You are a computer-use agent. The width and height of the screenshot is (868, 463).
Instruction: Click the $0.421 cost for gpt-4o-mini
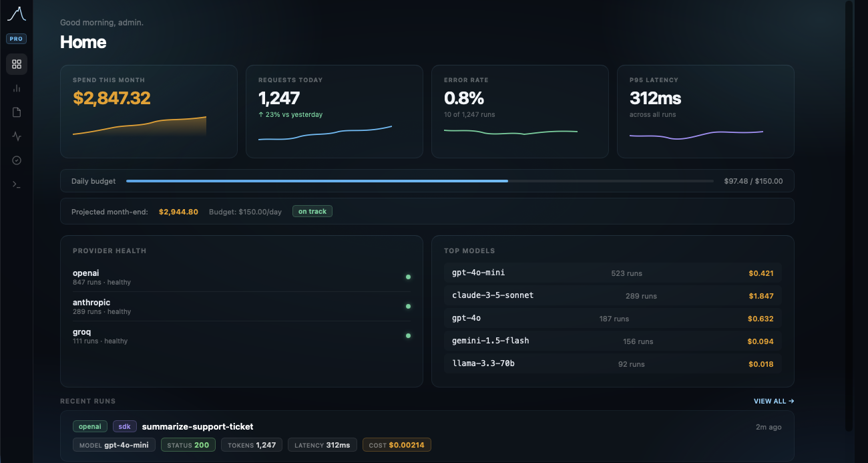point(761,273)
